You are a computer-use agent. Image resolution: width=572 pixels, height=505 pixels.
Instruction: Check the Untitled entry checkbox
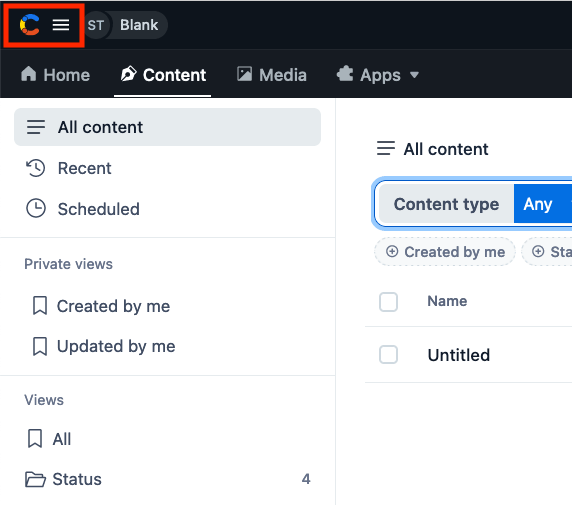(388, 355)
